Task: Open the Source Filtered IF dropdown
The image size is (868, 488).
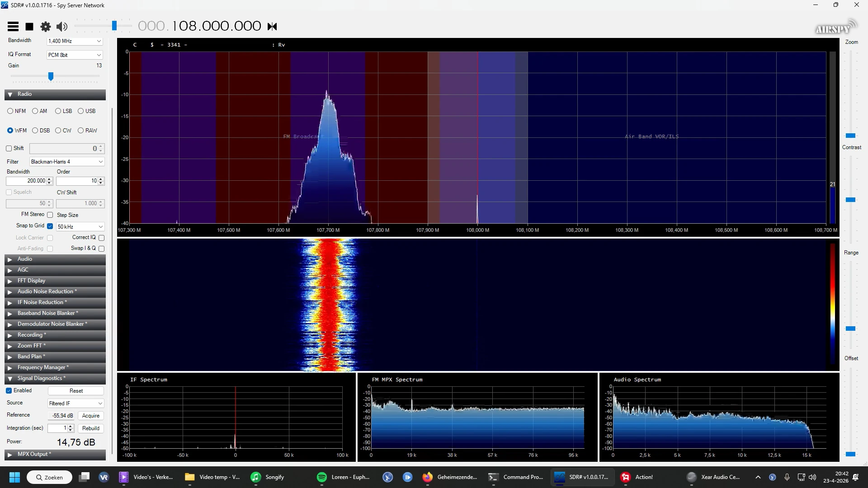Action: click(75, 404)
